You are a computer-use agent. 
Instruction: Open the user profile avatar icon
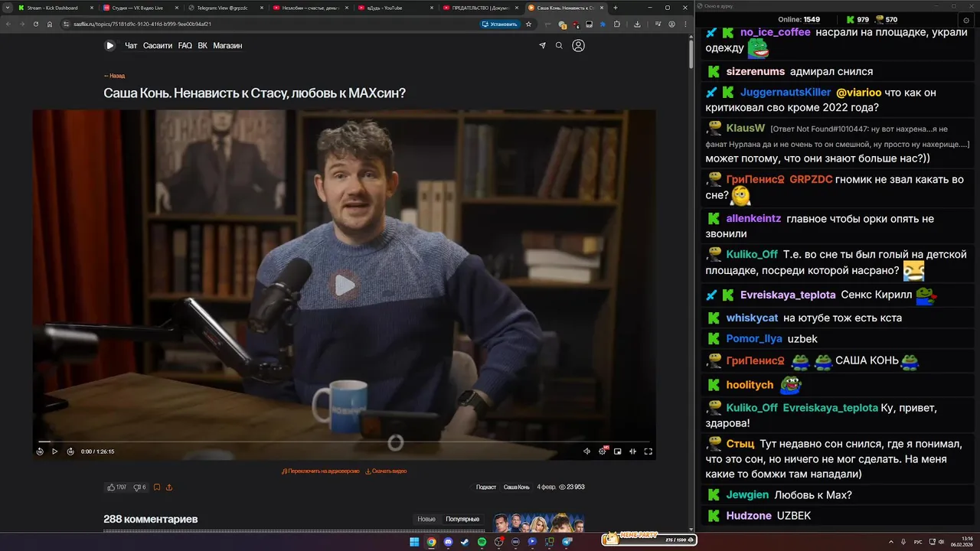click(x=578, y=46)
